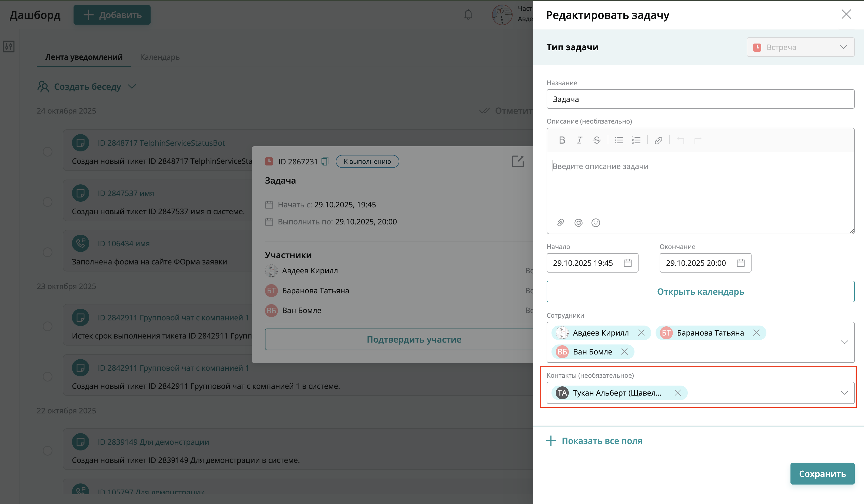Click the Название input field
Screen dimensions: 864x504
tap(700, 99)
